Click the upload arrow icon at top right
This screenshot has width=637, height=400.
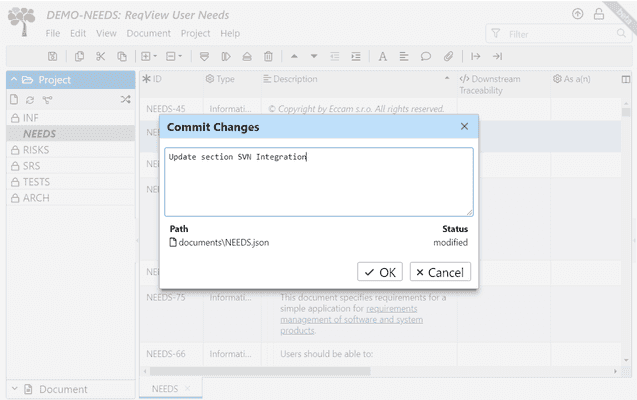[577, 14]
